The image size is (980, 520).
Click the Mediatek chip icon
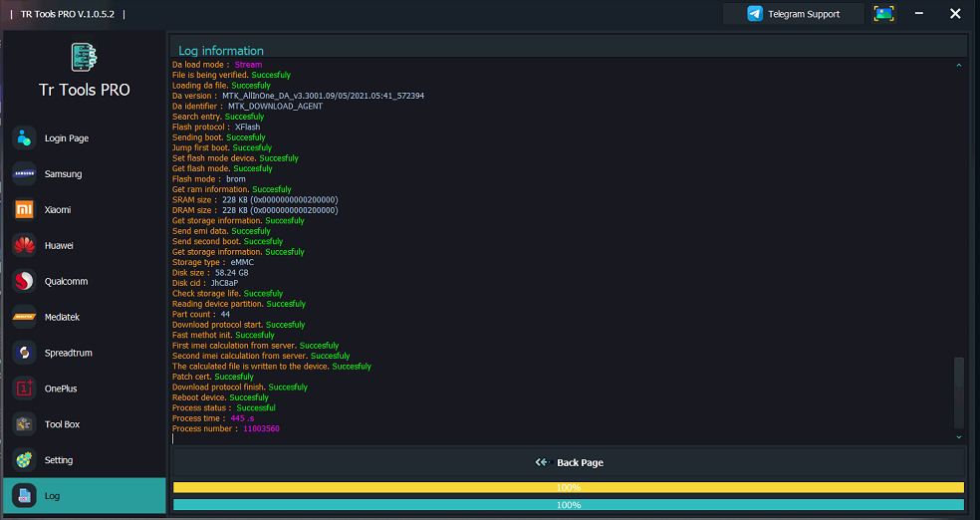click(x=24, y=317)
